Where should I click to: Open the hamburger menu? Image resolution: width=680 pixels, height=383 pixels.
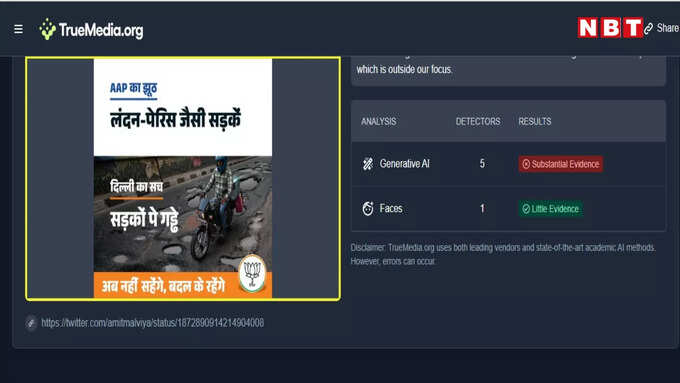tap(18, 29)
